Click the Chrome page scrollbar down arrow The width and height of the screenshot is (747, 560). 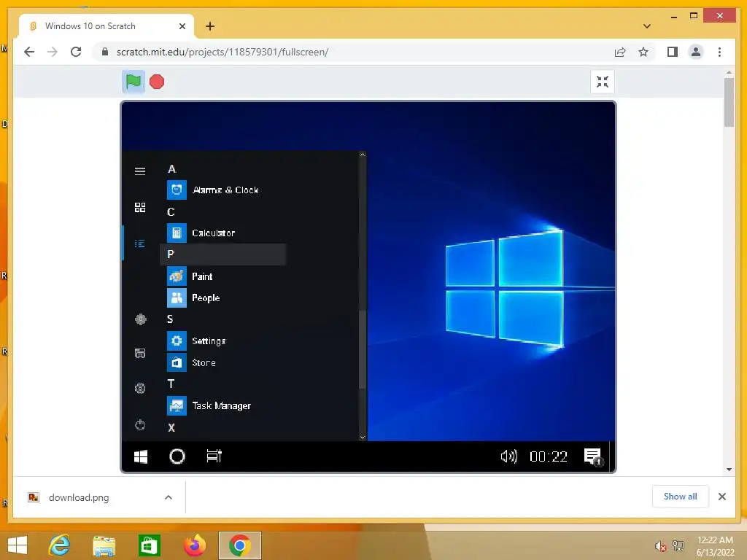[729, 470]
